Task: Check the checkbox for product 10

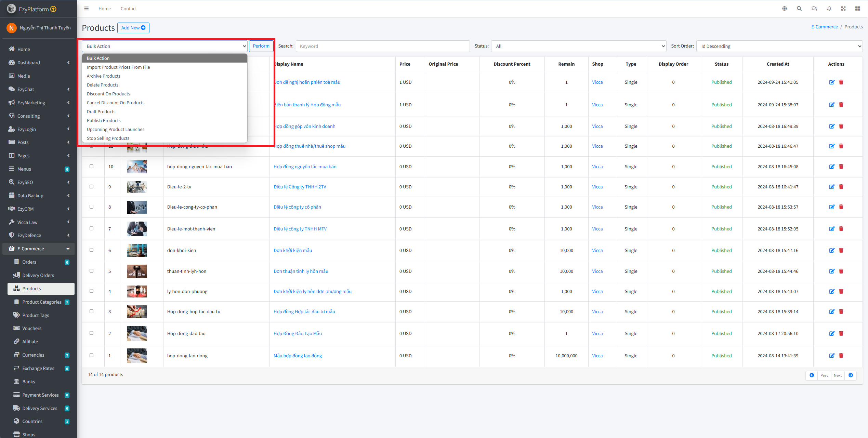Action: [x=91, y=167]
